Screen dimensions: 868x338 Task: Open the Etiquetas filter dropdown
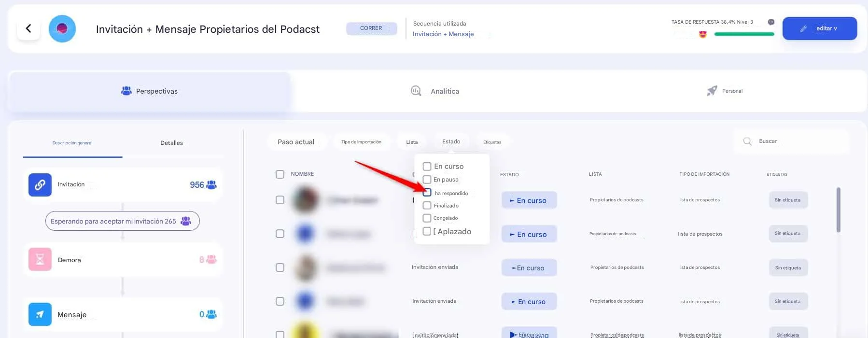(492, 142)
